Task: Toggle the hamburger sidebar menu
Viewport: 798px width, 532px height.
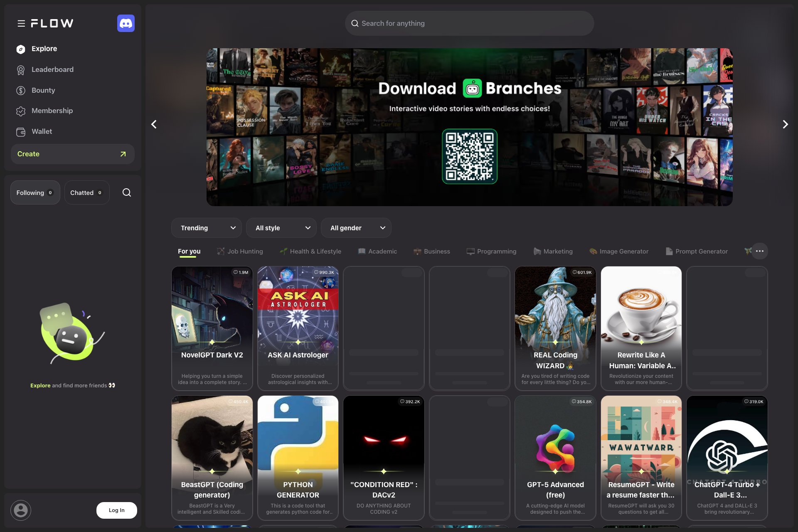Action: [x=21, y=23]
